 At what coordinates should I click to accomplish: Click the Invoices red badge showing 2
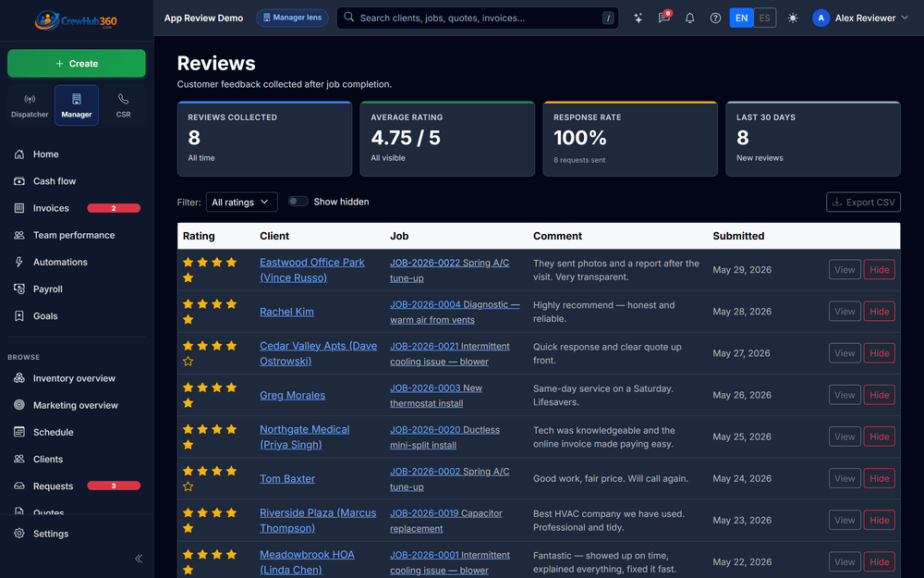(x=114, y=208)
